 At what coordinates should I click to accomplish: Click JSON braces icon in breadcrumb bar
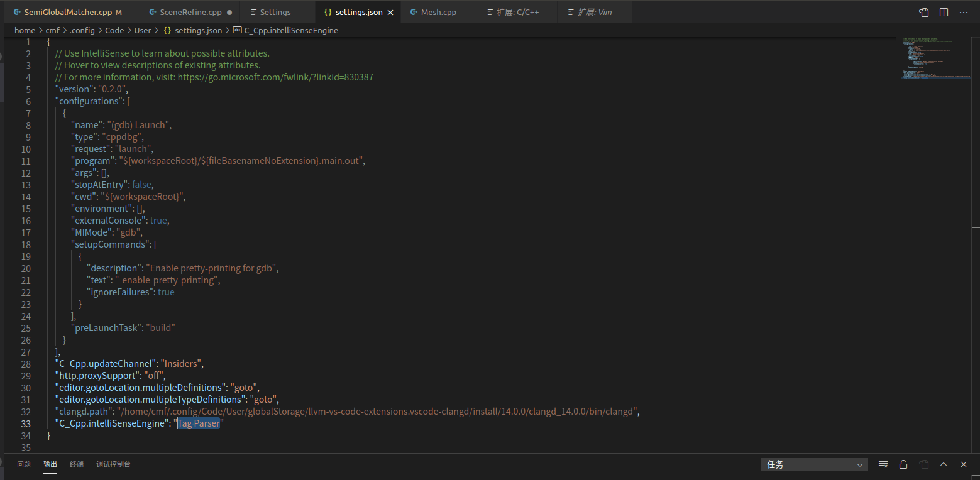167,30
